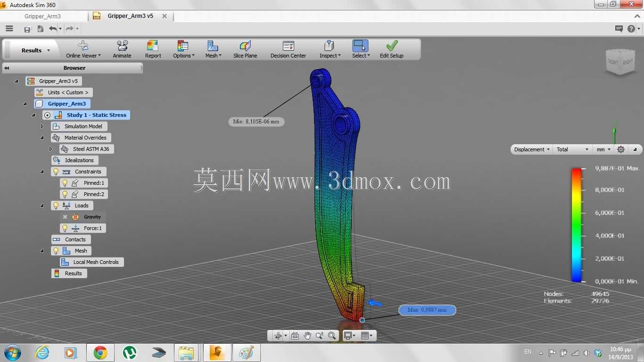The width and height of the screenshot is (644, 362).
Task: Close the Gripper_Arm3 v5 tab
Action: (x=165, y=16)
